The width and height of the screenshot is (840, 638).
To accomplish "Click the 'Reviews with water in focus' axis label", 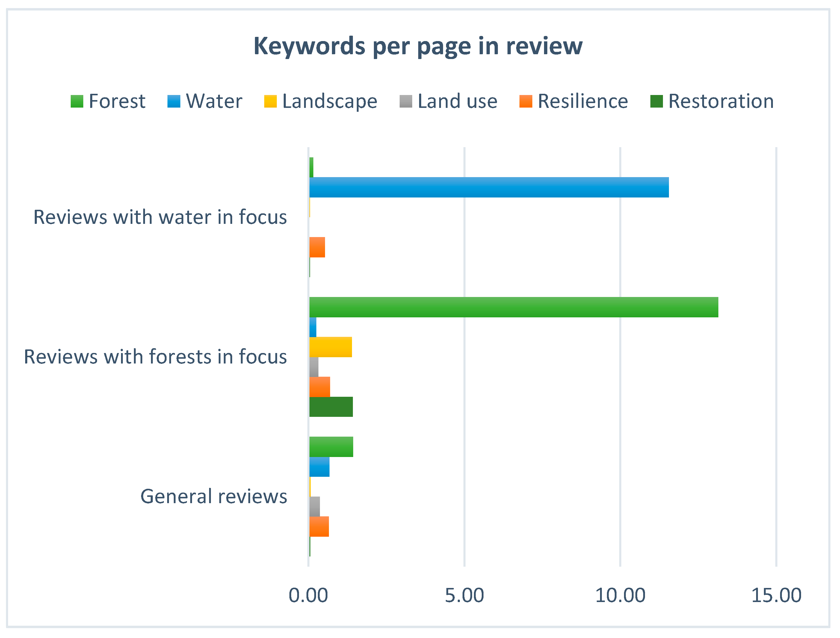I will pos(160,217).
